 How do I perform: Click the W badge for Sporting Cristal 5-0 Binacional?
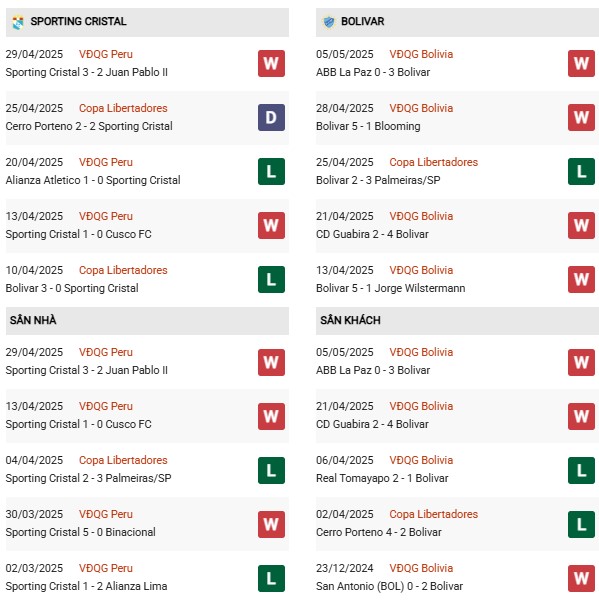click(x=271, y=524)
